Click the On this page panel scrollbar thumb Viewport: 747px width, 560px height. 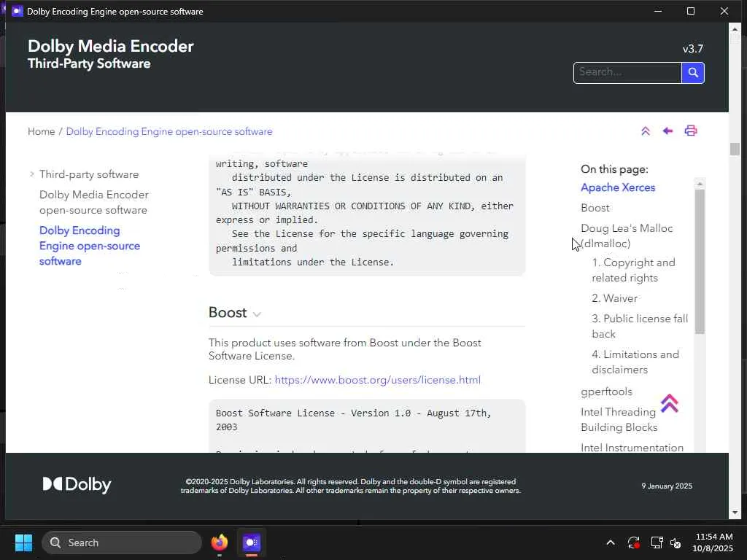pyautogui.click(x=700, y=262)
